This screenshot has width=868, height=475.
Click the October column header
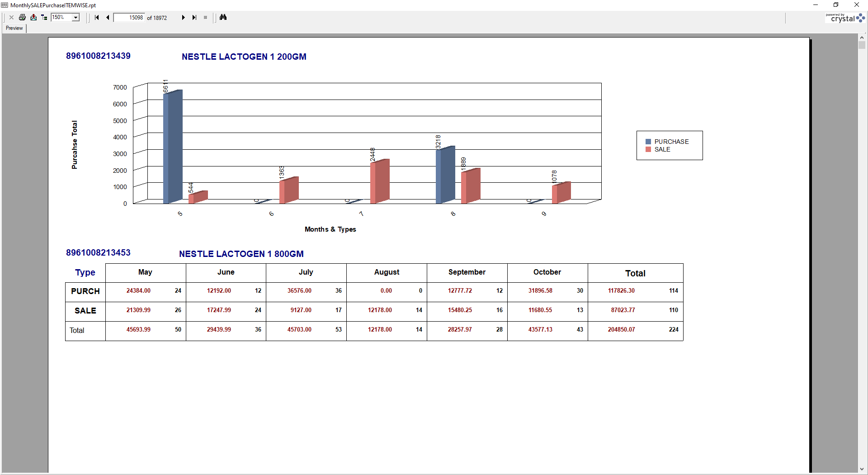[x=547, y=272]
